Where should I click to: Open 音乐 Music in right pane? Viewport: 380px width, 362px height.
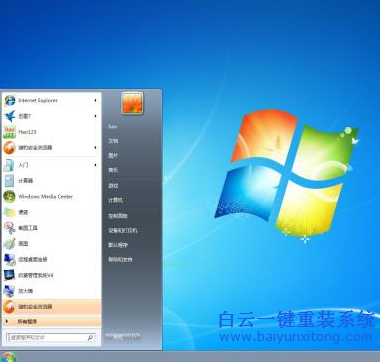[113, 170]
